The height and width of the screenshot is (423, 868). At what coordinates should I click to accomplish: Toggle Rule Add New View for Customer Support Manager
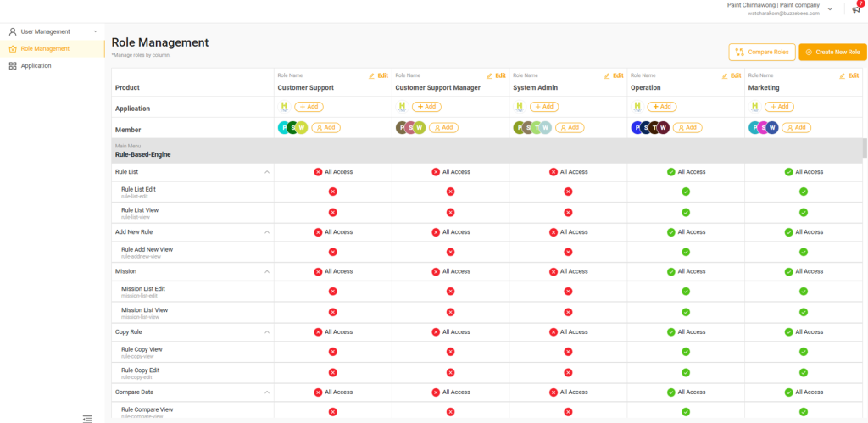[x=451, y=252]
